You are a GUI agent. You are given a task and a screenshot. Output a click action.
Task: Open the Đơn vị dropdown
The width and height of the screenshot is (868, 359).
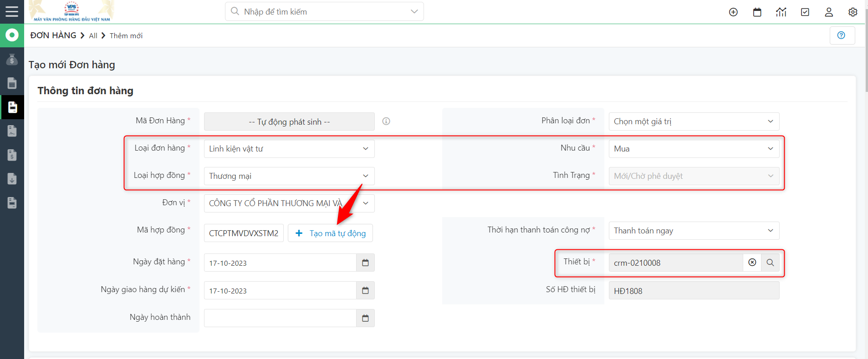(x=289, y=203)
